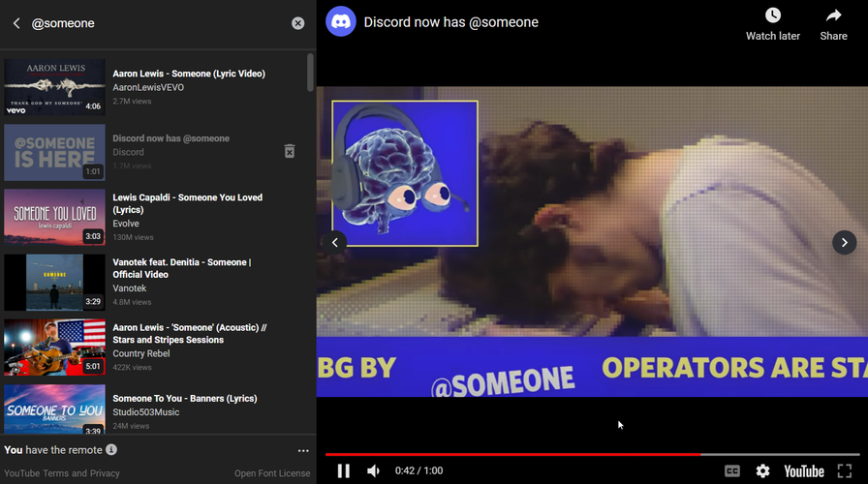Pause the playing video
The height and width of the screenshot is (484, 868).
pyautogui.click(x=343, y=470)
